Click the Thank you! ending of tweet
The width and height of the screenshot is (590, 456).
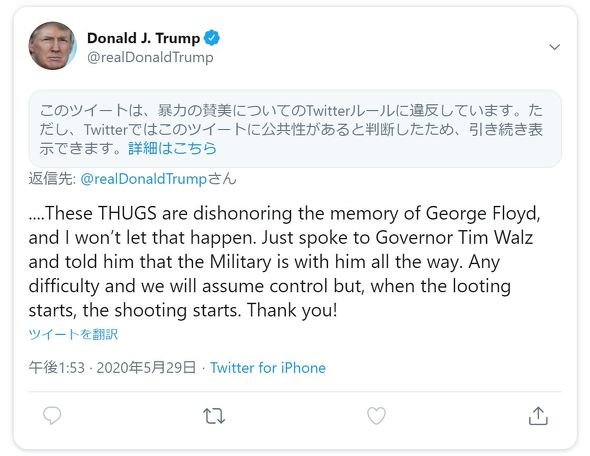(x=292, y=310)
